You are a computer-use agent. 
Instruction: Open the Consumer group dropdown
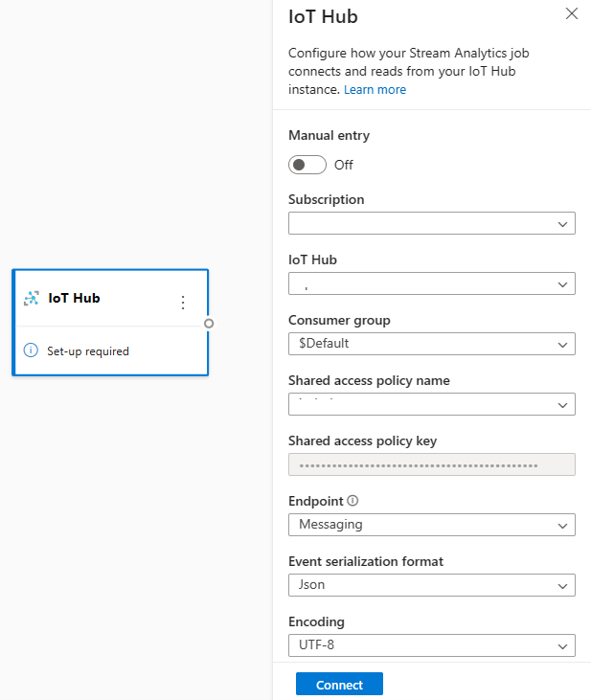[x=432, y=344]
